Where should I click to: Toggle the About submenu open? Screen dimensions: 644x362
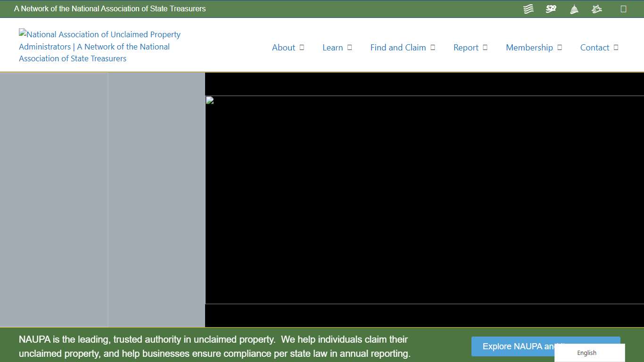pos(302,47)
